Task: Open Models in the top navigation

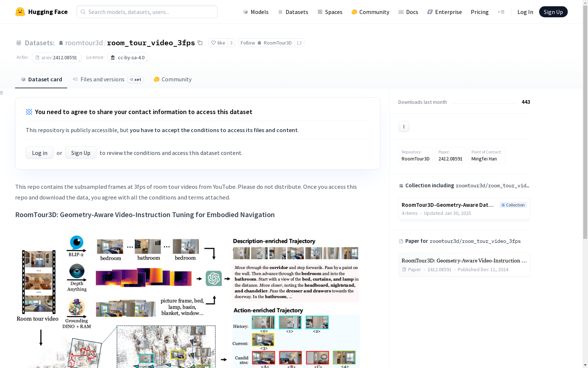Action: (256, 12)
